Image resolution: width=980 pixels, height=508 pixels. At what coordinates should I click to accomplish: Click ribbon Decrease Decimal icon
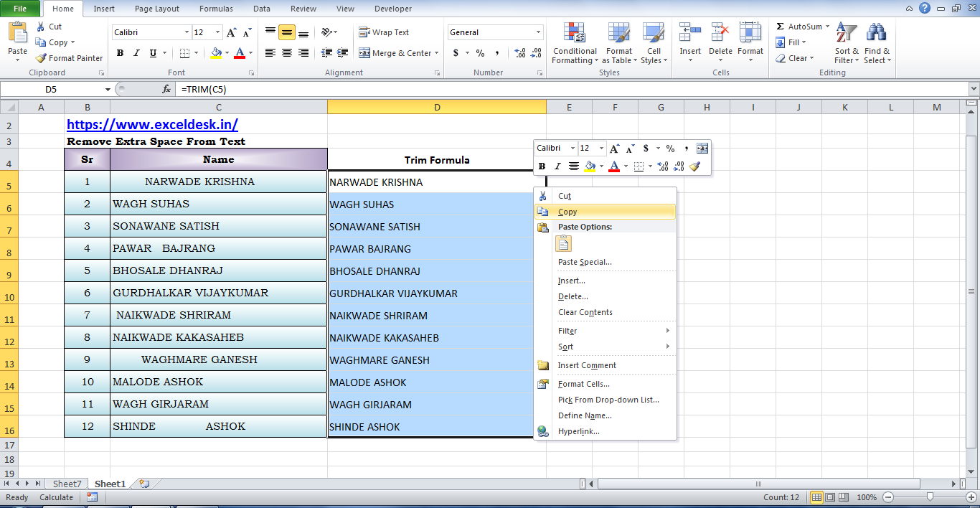click(x=536, y=53)
